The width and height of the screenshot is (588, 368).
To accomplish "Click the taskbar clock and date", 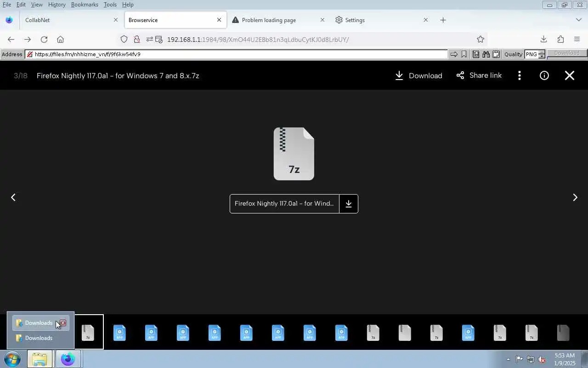I will pyautogui.click(x=565, y=359).
